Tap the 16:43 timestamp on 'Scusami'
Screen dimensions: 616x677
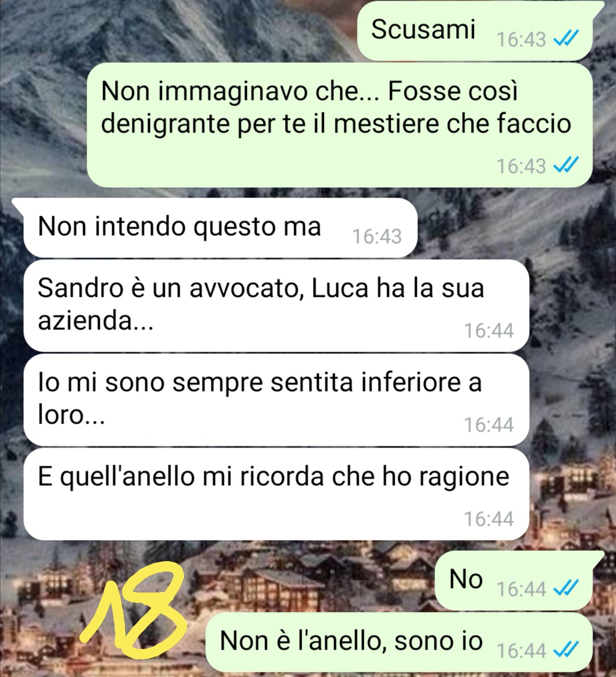coord(521,40)
